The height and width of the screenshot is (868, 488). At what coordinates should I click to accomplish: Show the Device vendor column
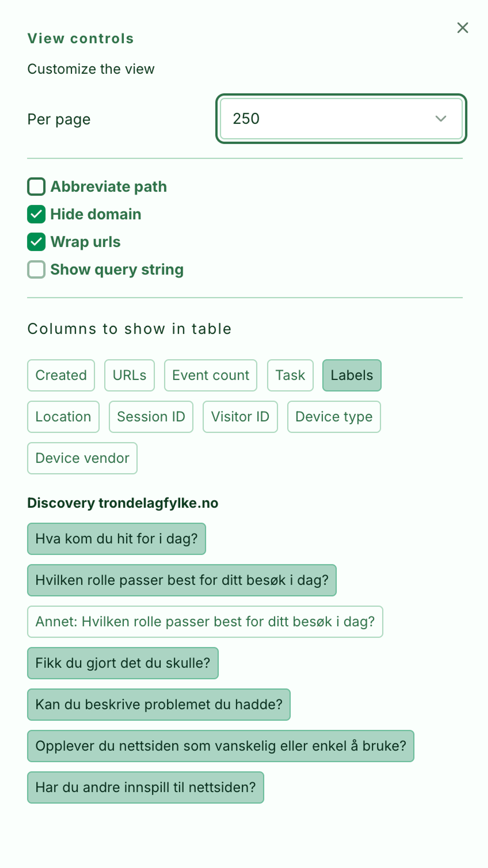(82, 458)
